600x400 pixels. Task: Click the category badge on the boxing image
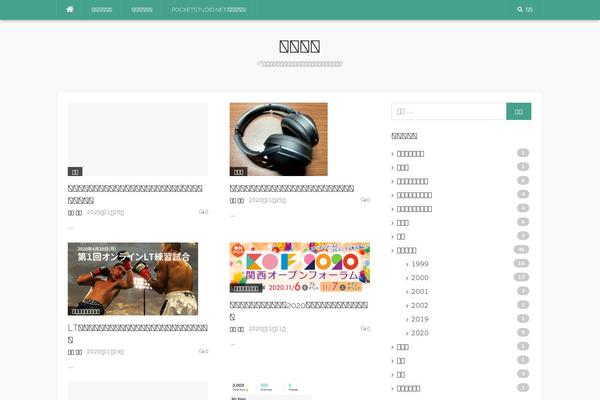point(86,311)
